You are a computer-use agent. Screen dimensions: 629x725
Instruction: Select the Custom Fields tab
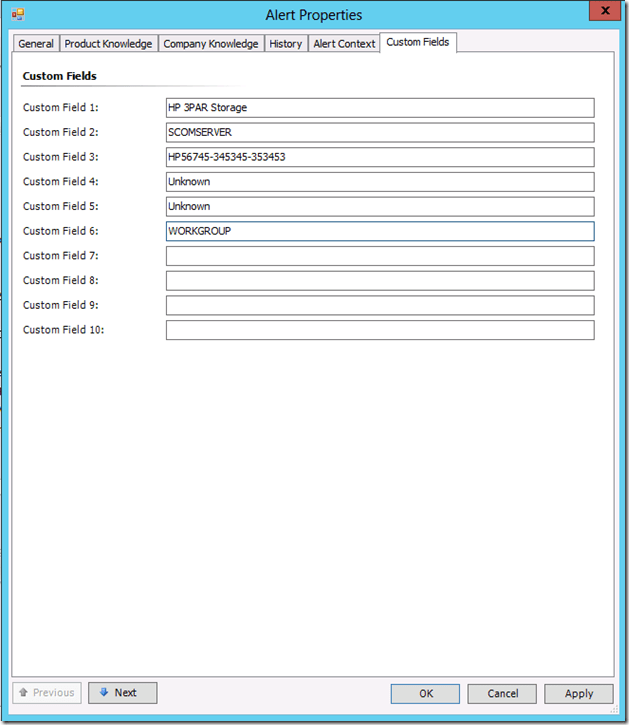418,42
